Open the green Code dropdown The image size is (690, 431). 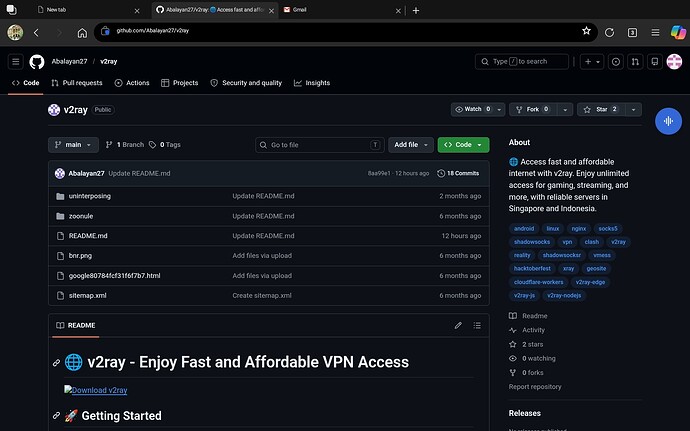pyautogui.click(x=463, y=145)
